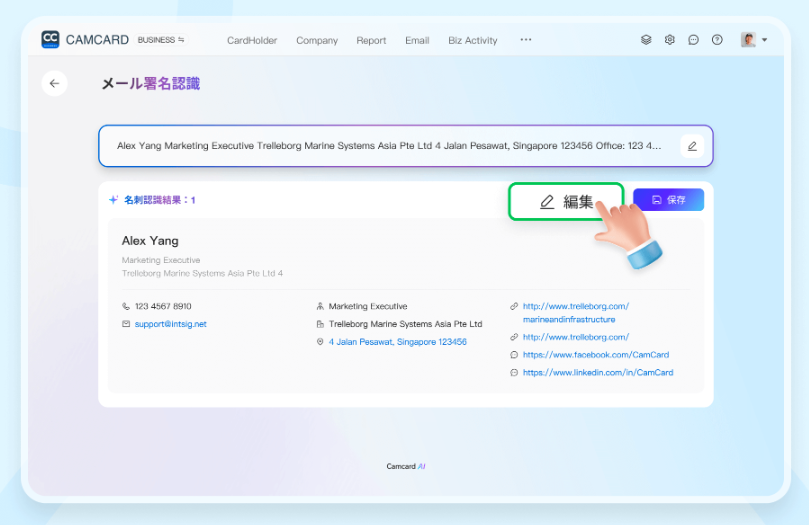This screenshot has width=809, height=525.
Task: Click phone icon next to 123 4567 8910
Action: pos(126,306)
